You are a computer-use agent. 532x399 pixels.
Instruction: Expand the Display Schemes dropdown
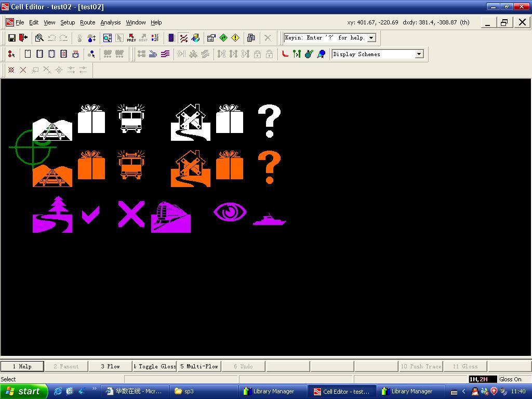tap(419, 54)
